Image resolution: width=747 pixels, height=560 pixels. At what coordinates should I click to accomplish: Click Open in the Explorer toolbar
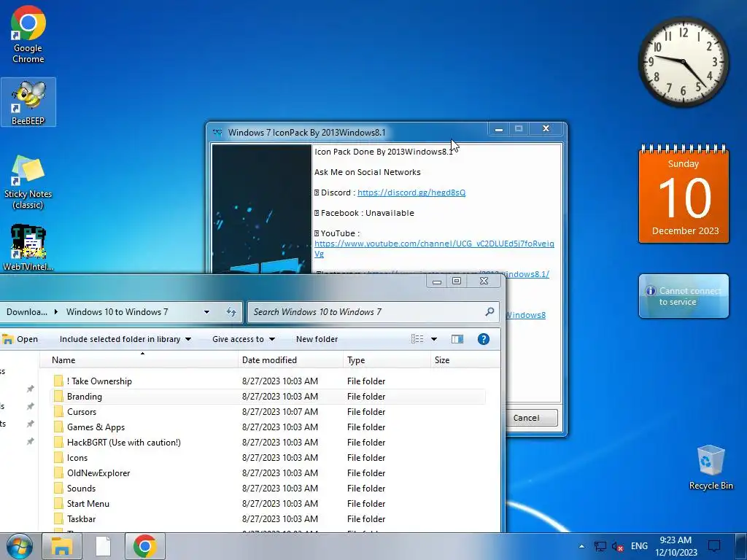point(20,339)
